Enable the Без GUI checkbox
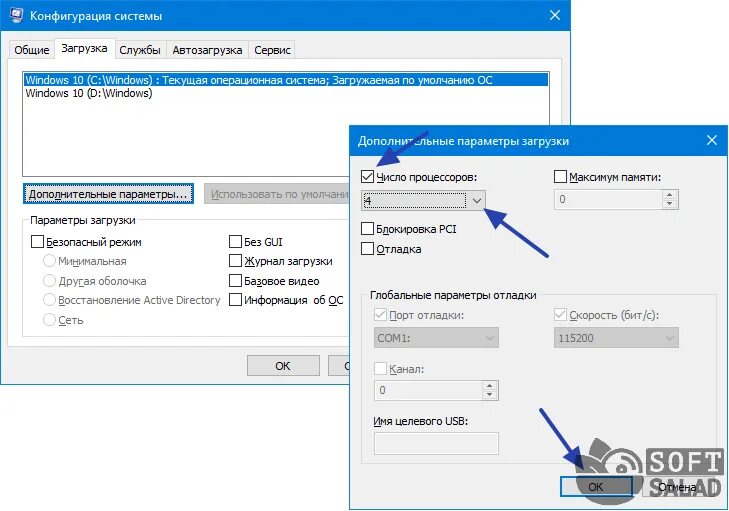The height and width of the screenshot is (511, 729). point(235,242)
